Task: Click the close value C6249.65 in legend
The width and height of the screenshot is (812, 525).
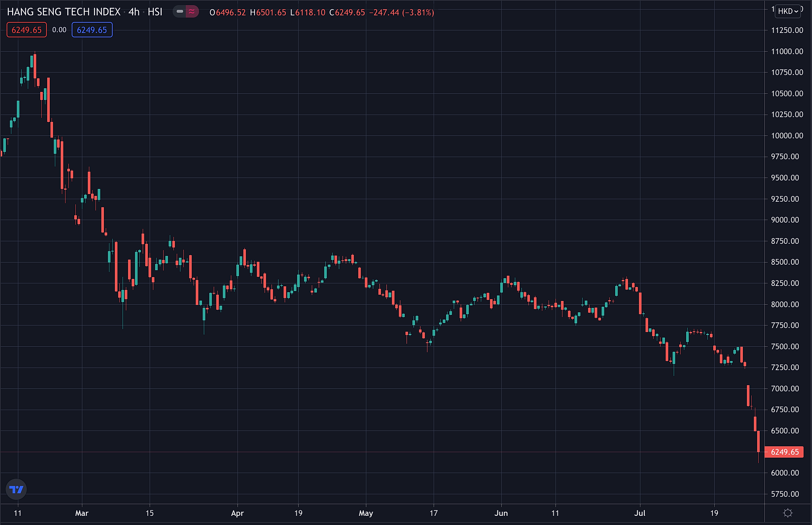Action: click(x=347, y=12)
